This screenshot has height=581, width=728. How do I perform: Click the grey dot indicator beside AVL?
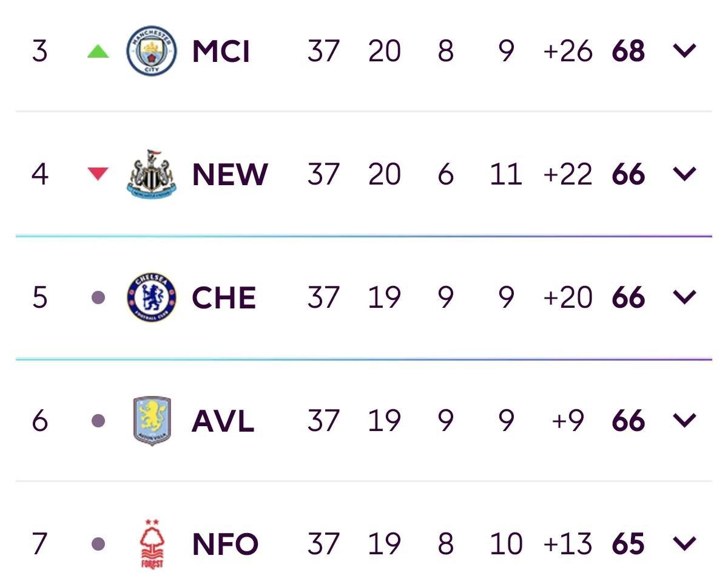tap(98, 421)
